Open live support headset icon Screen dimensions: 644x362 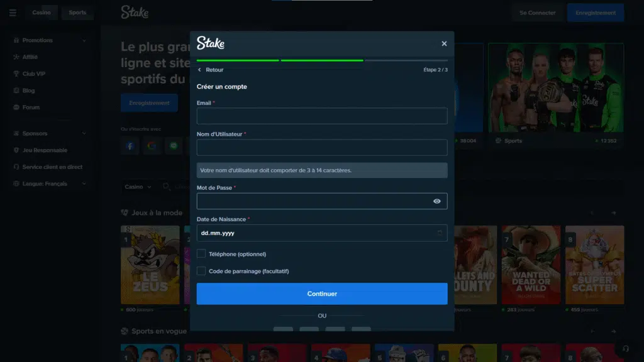tap(625, 349)
